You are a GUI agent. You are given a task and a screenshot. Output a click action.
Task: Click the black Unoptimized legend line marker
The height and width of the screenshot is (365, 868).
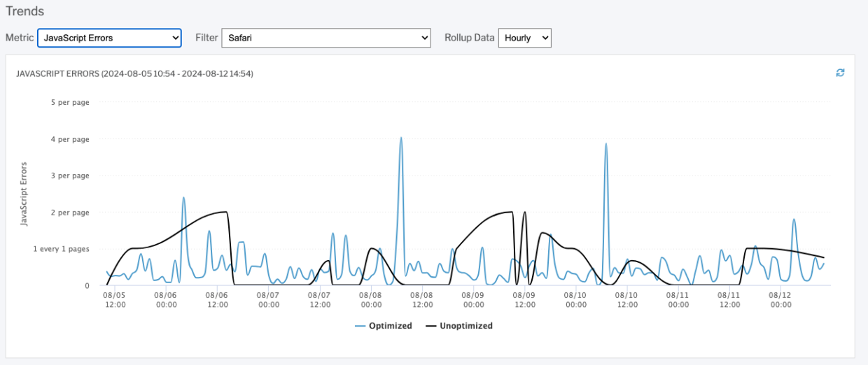click(x=431, y=326)
